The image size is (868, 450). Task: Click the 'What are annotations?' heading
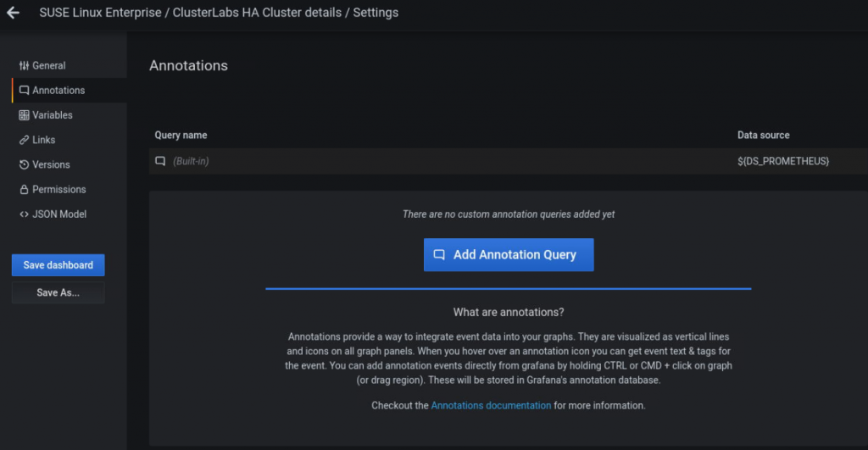click(509, 312)
